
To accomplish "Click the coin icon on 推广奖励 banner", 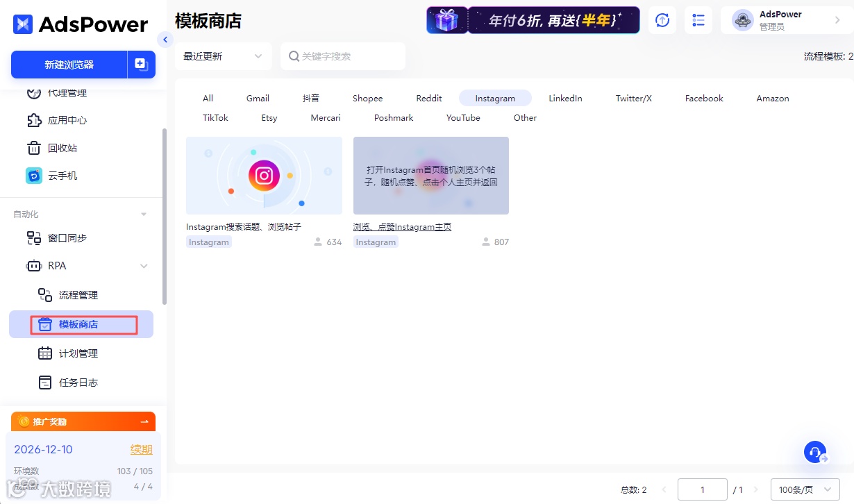I will 24,421.
